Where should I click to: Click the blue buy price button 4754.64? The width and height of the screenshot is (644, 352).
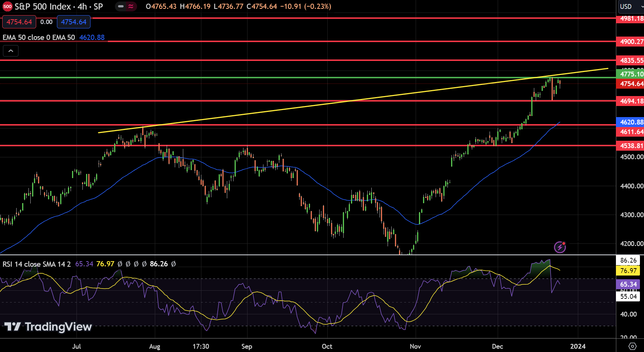click(x=74, y=22)
